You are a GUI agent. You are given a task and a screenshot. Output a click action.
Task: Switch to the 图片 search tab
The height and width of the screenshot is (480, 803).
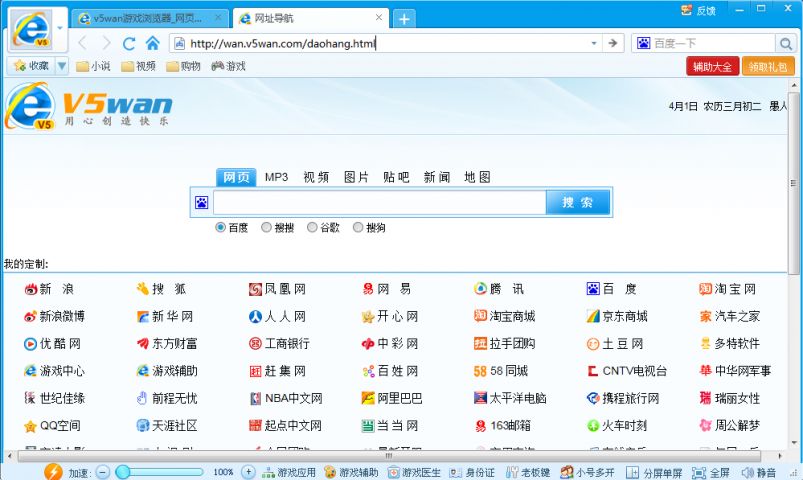click(x=356, y=177)
